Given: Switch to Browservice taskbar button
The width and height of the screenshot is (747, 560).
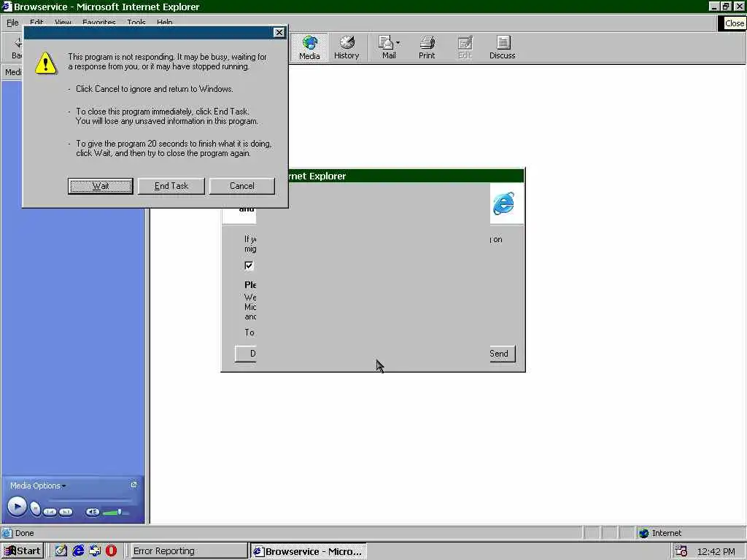Looking at the screenshot, I should (309, 551).
